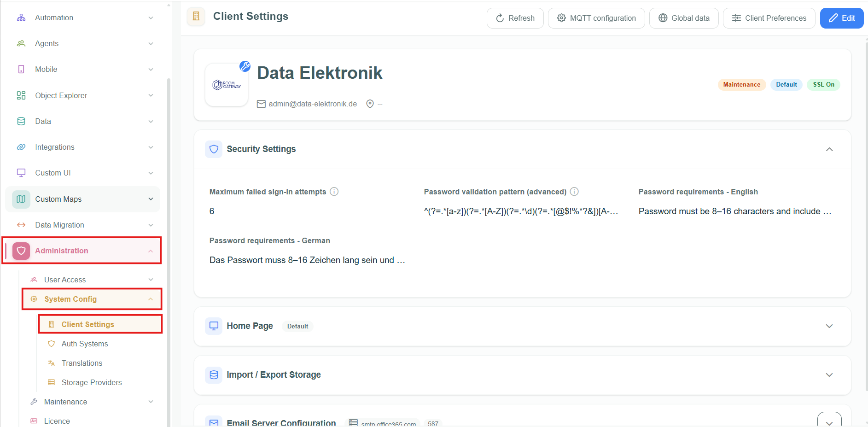
Task: Click the blue Edit button
Action: tap(842, 18)
